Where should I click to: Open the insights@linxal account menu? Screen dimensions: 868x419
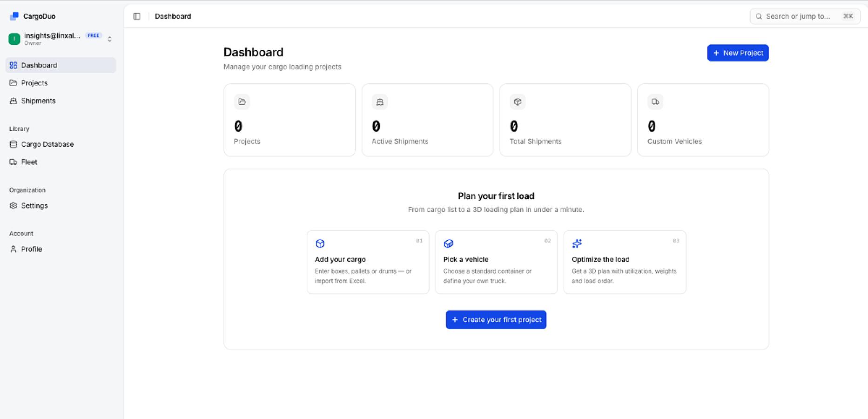coord(61,39)
